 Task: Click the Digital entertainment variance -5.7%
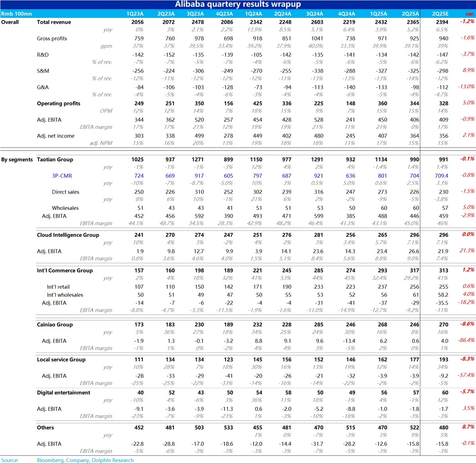click(x=467, y=391)
